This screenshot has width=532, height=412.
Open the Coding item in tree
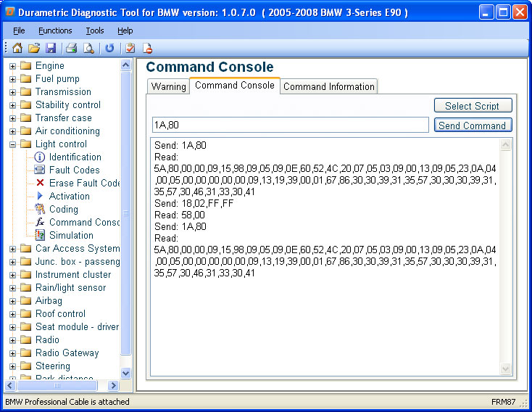click(x=64, y=209)
